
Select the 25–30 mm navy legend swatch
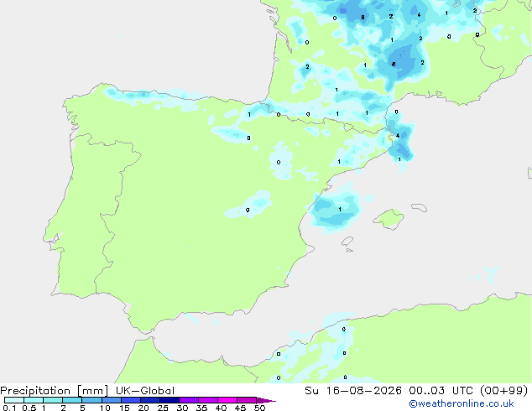(x=170, y=400)
